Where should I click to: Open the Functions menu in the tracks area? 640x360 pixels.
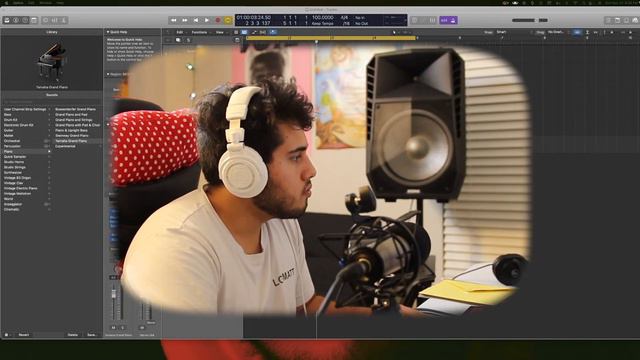click(200, 32)
